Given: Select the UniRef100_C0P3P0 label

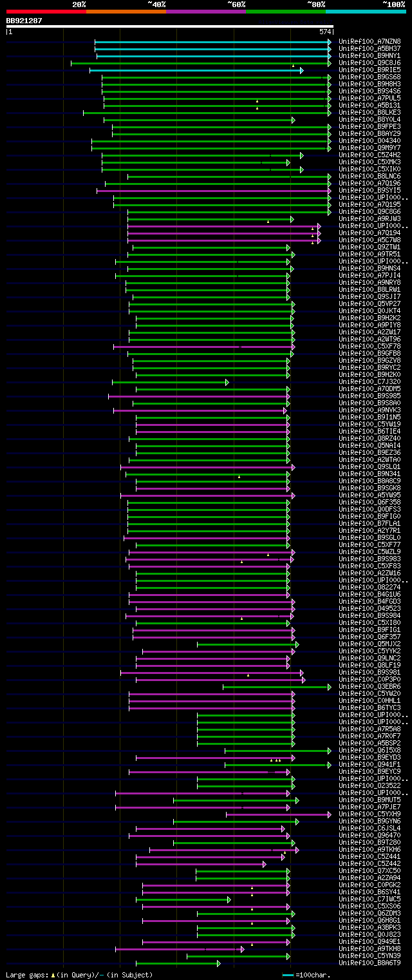Looking at the screenshot, I should click(x=370, y=679).
